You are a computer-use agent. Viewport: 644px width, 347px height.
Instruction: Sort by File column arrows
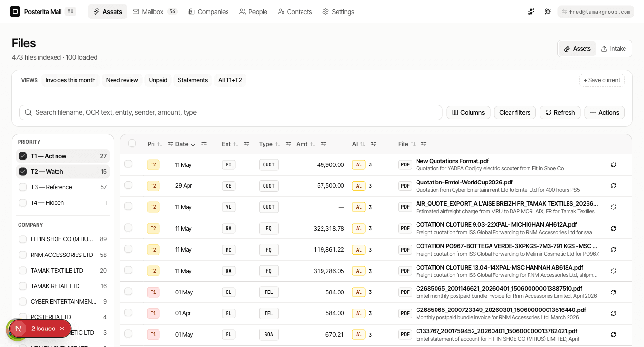413,144
